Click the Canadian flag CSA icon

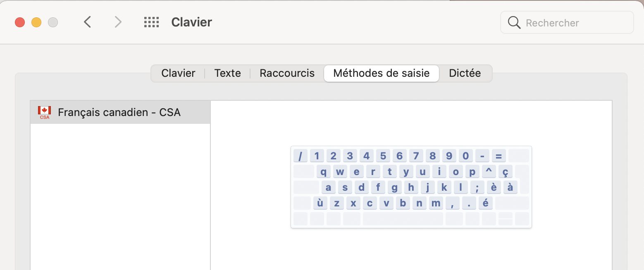44,112
